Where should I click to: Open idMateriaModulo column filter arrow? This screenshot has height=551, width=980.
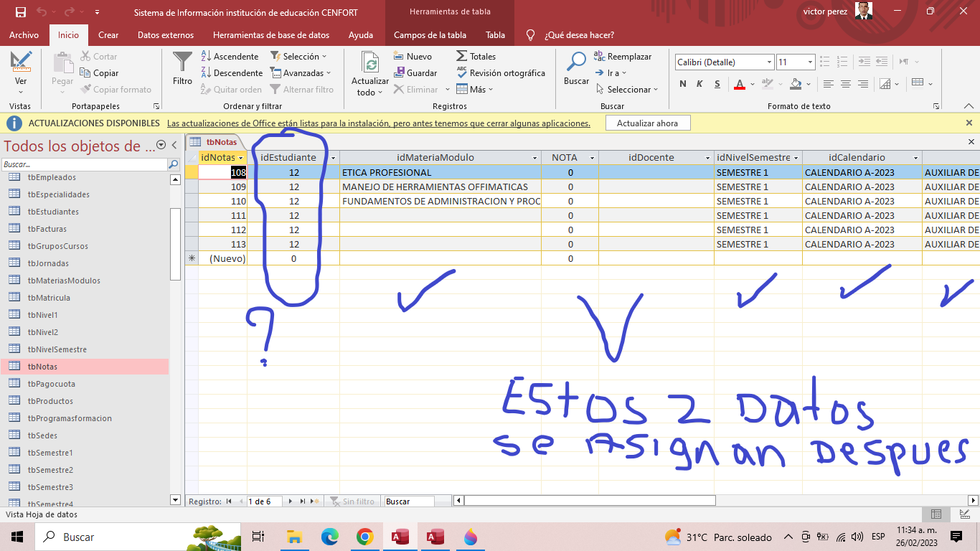535,158
